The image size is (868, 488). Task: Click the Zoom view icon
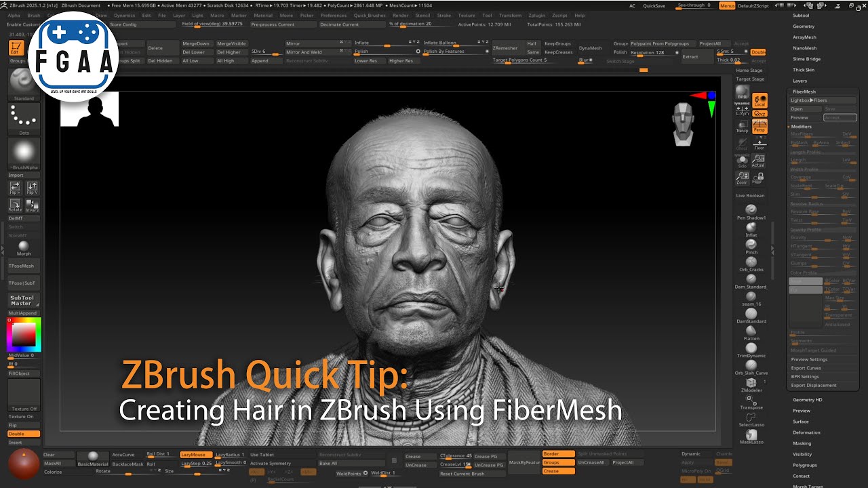(743, 178)
